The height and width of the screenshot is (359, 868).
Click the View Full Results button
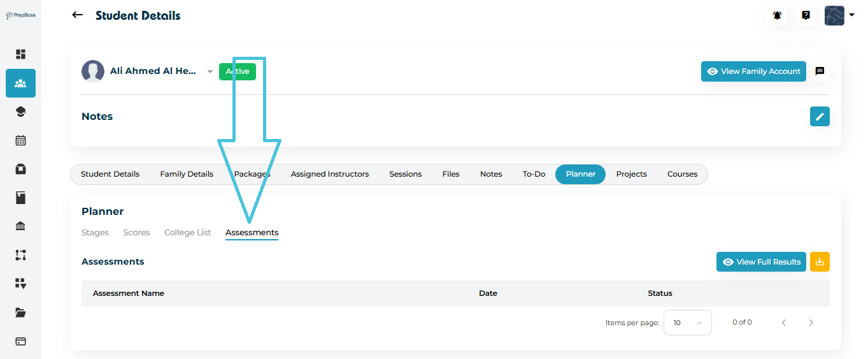pos(761,261)
